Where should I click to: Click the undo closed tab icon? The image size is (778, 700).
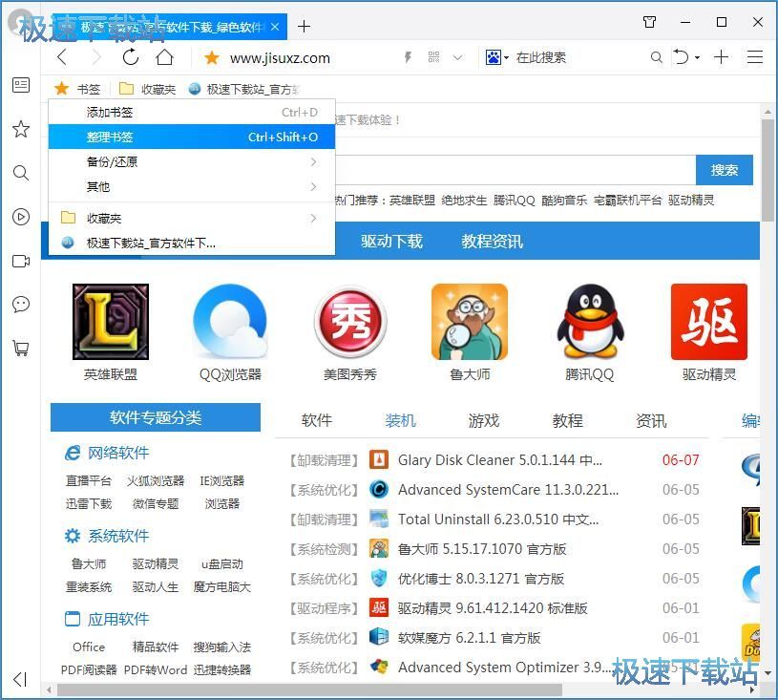682,57
